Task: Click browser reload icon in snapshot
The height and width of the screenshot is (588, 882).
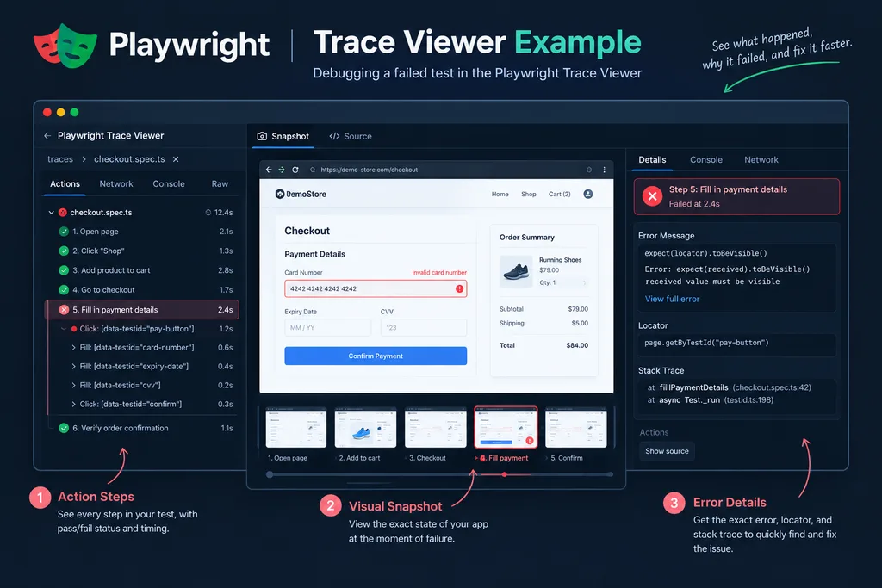Action: [x=295, y=170]
